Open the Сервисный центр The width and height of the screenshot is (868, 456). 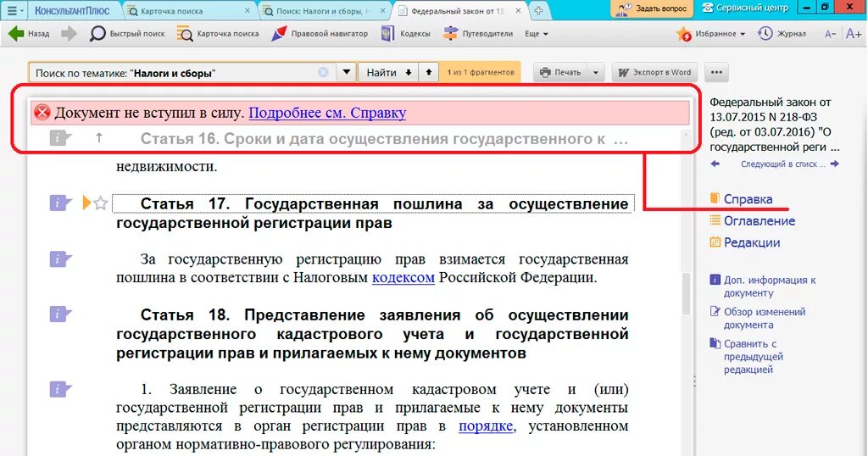744,8
